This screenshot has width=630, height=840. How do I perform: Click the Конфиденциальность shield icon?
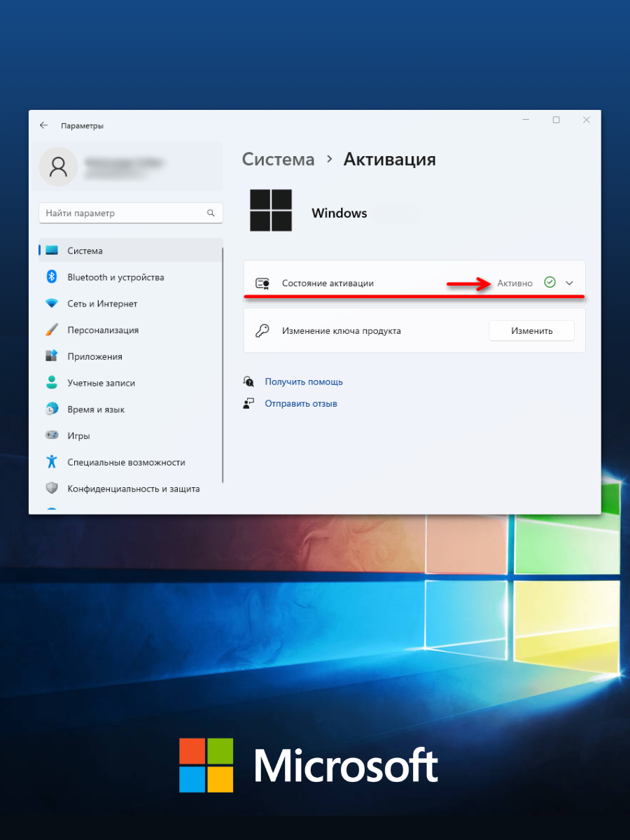pyautogui.click(x=51, y=489)
